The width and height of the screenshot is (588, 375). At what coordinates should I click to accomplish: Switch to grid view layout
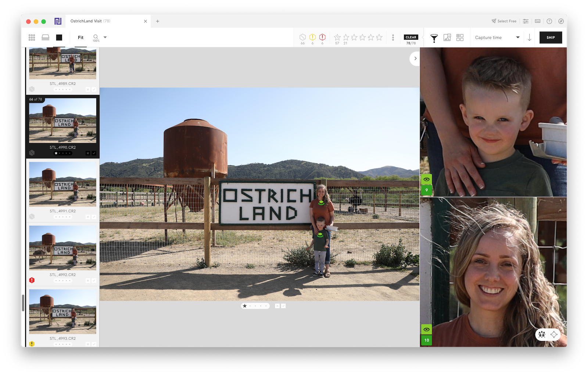[x=32, y=37]
